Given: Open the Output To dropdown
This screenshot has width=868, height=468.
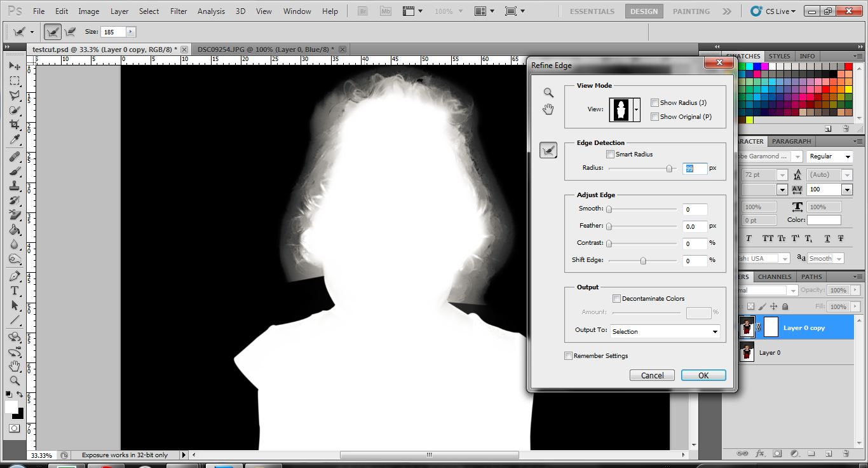Looking at the screenshot, I should coord(665,331).
